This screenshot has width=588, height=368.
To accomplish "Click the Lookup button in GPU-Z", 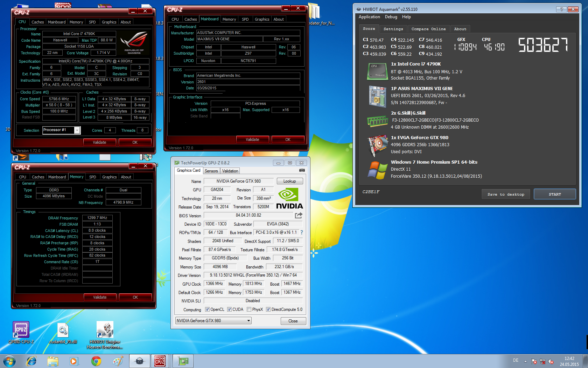I will tap(290, 181).
